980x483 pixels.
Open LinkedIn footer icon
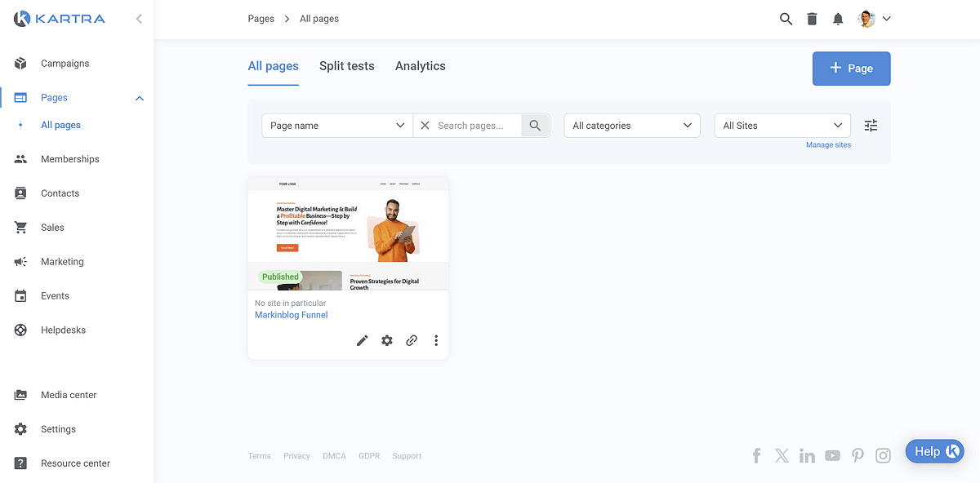pos(807,456)
